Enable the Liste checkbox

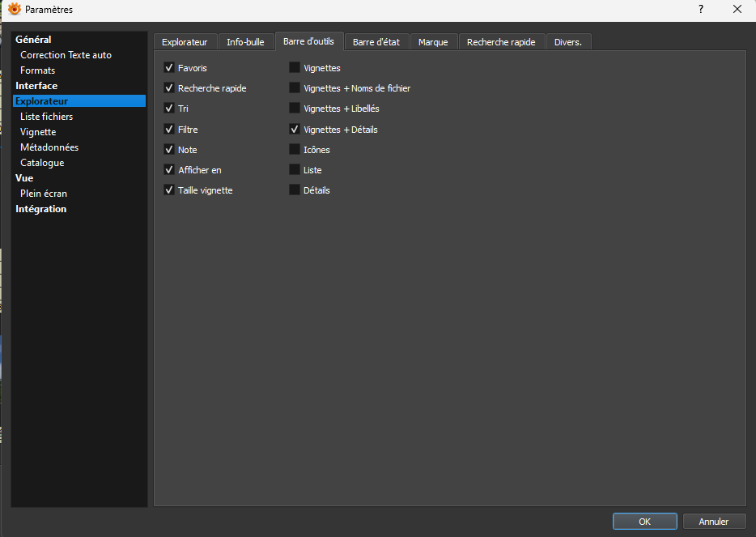click(x=294, y=170)
